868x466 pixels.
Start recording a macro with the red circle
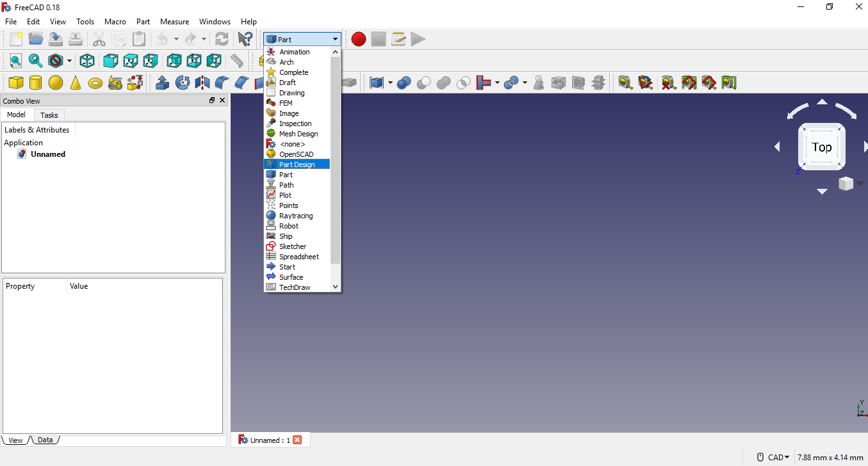[359, 39]
